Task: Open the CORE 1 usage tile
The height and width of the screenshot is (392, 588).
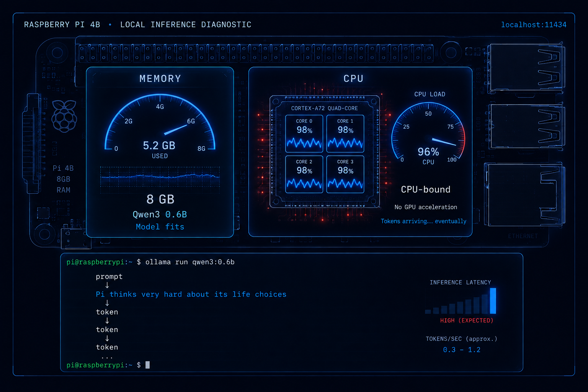Action: [x=345, y=134]
